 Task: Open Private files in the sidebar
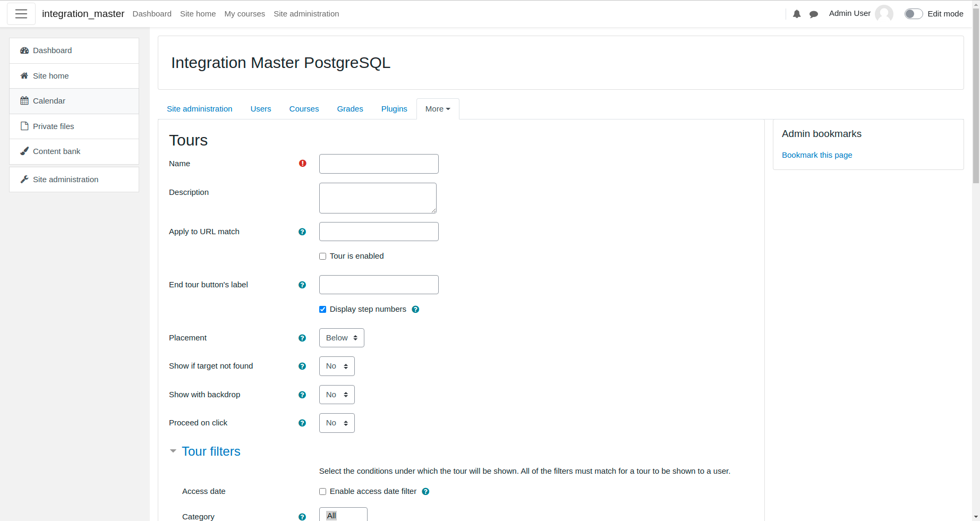74,126
